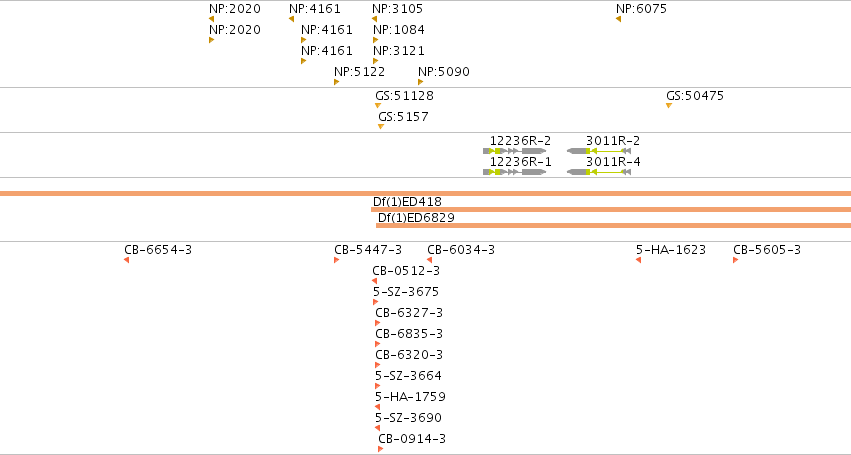Click the NP:3105 insertion marker triangle
The height and width of the screenshot is (455, 851).
(x=374, y=19)
